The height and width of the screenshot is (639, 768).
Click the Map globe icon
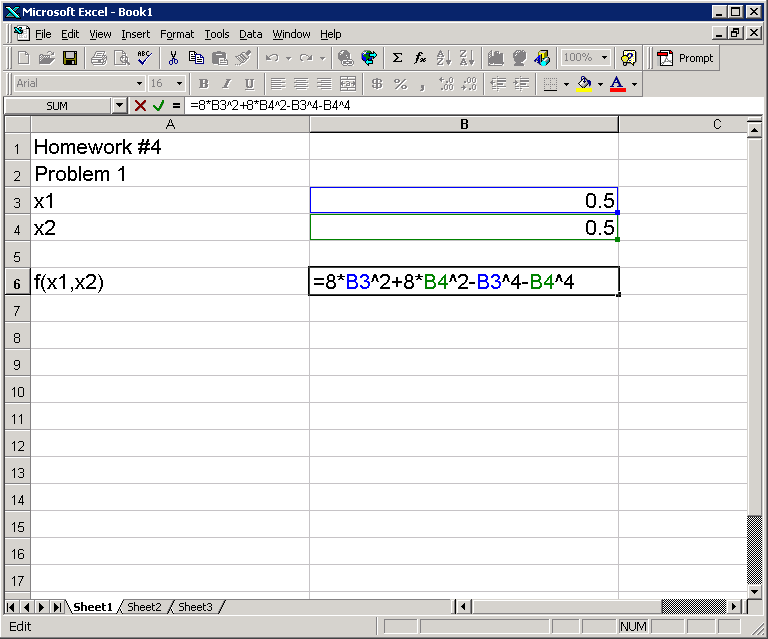519,58
